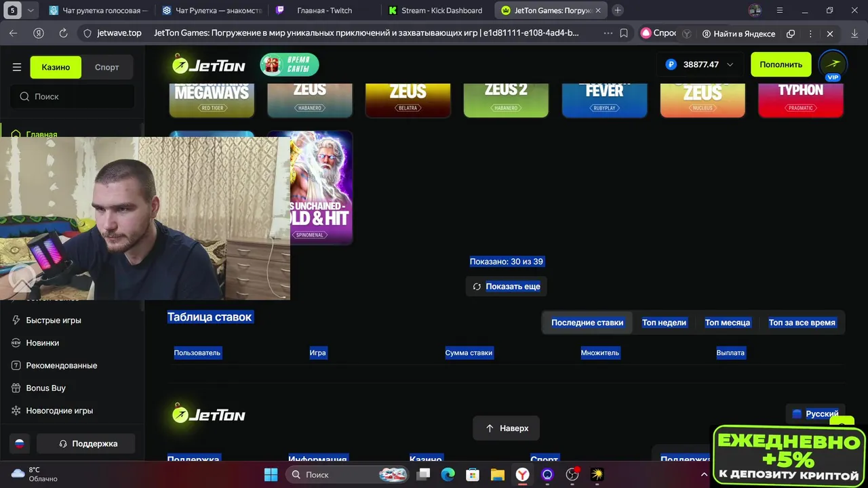The width and height of the screenshot is (868, 488).
Task: Click the Ежедневно +5% crypto deposit banner
Action: tap(789, 457)
